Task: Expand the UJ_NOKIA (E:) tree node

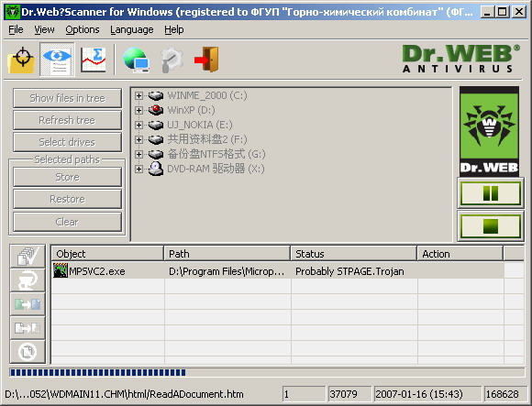Action: point(139,125)
